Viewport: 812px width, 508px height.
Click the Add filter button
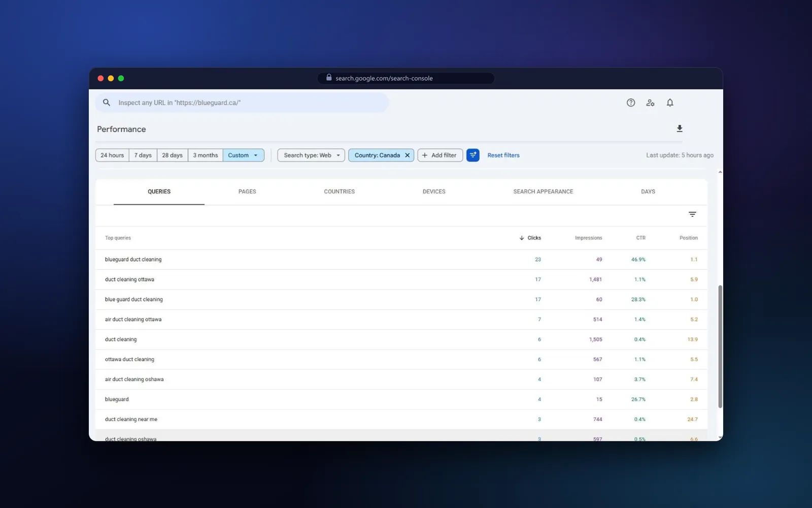coord(440,155)
